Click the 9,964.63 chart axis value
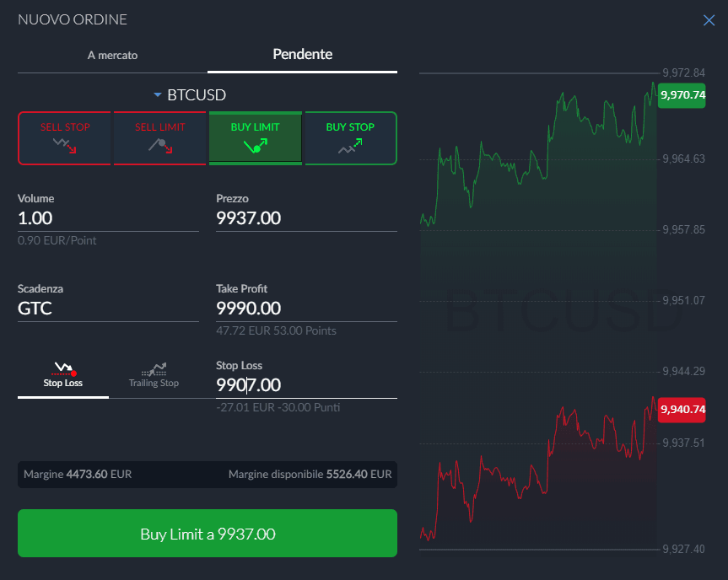The width and height of the screenshot is (728, 580). 683,159
